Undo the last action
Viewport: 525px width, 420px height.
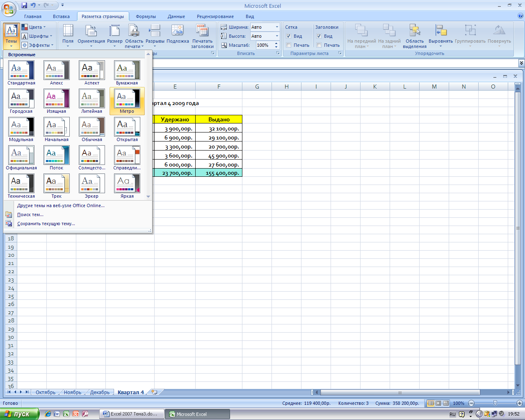point(33,5)
